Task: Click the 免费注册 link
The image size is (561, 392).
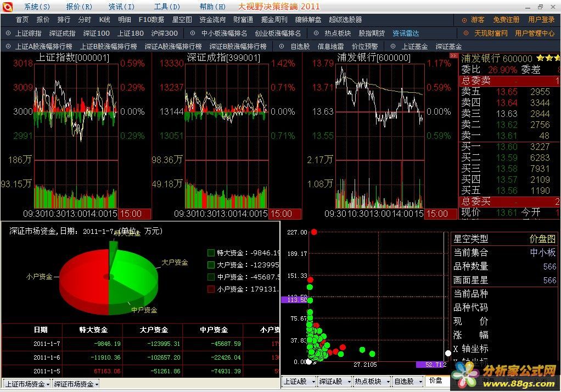Action: tap(506, 20)
